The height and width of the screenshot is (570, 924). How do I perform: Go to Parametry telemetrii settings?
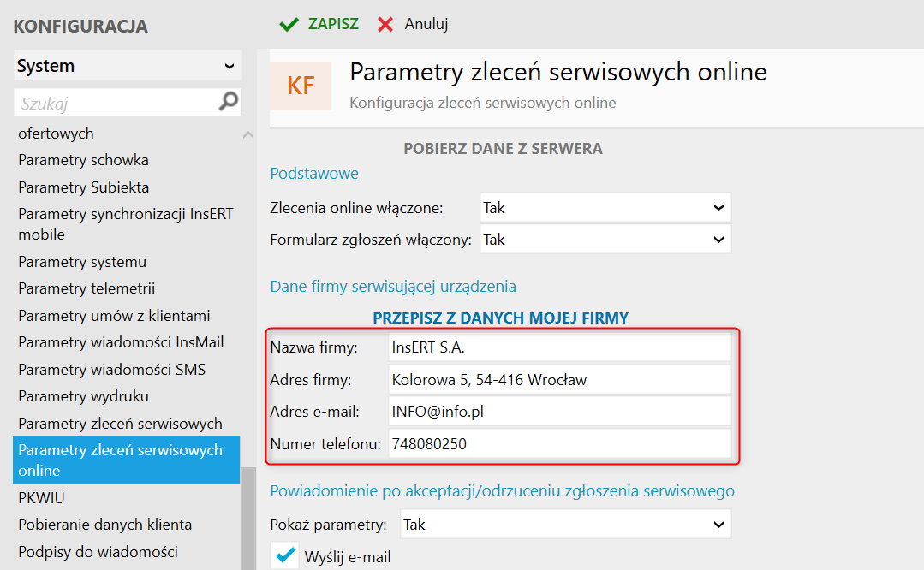tap(86, 288)
